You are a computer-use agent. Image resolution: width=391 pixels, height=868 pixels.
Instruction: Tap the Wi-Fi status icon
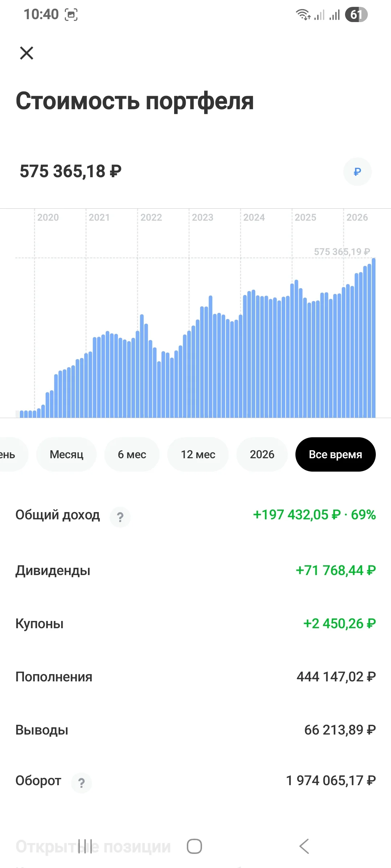tap(303, 14)
